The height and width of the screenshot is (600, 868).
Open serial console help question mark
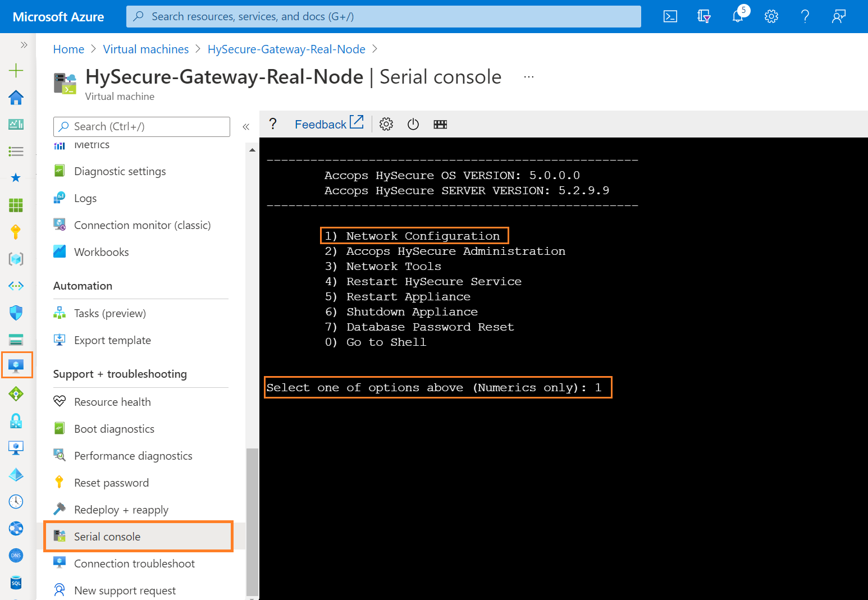pos(273,124)
